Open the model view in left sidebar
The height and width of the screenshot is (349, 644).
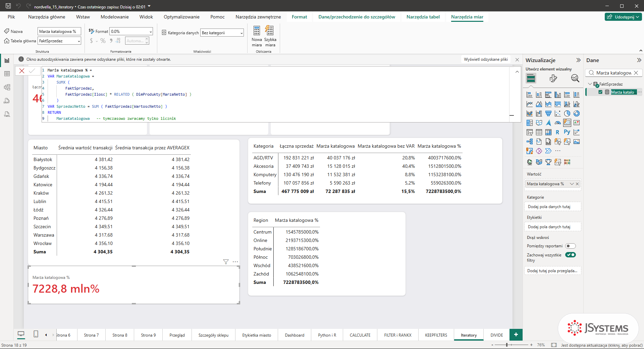coord(7,87)
